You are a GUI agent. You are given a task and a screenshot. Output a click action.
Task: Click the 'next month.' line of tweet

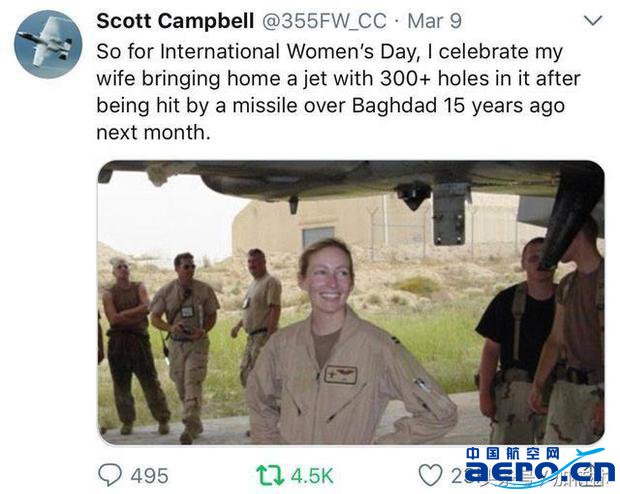(153, 132)
